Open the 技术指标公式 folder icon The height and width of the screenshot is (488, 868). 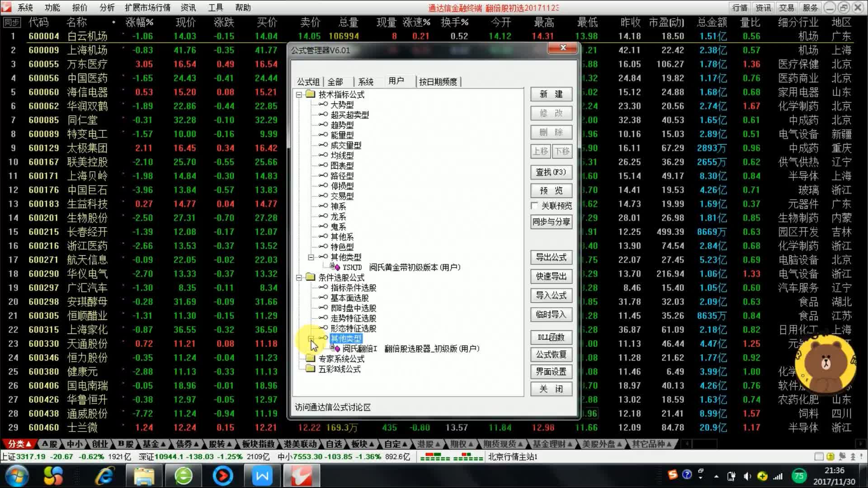310,94
